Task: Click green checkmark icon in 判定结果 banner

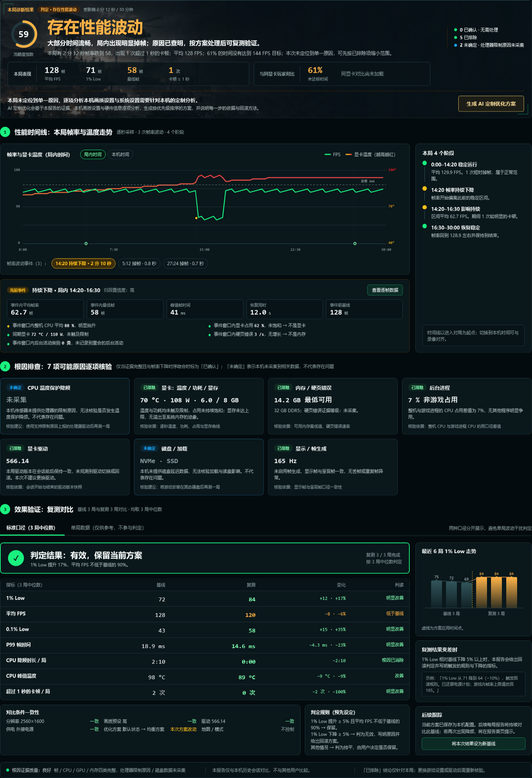Action: [16, 558]
